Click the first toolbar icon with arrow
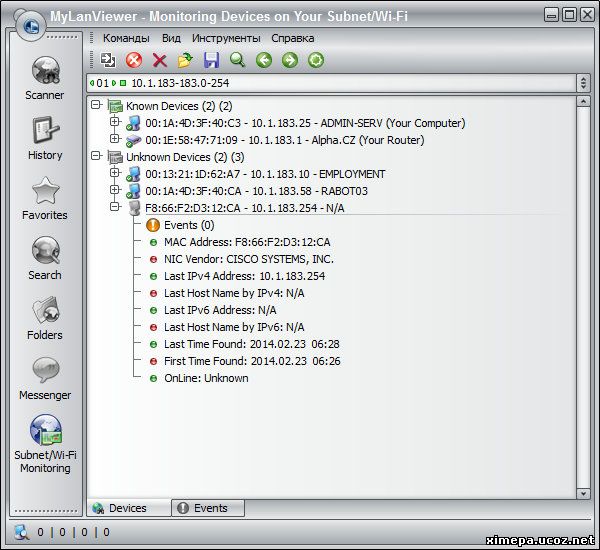This screenshot has width=600, height=550. coord(108,60)
